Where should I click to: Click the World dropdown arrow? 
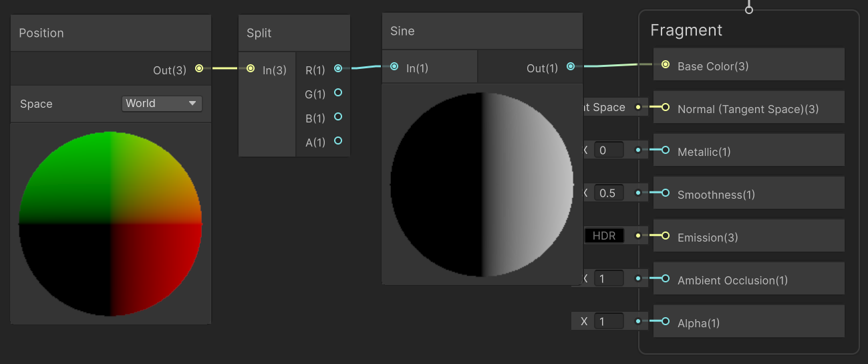[192, 103]
